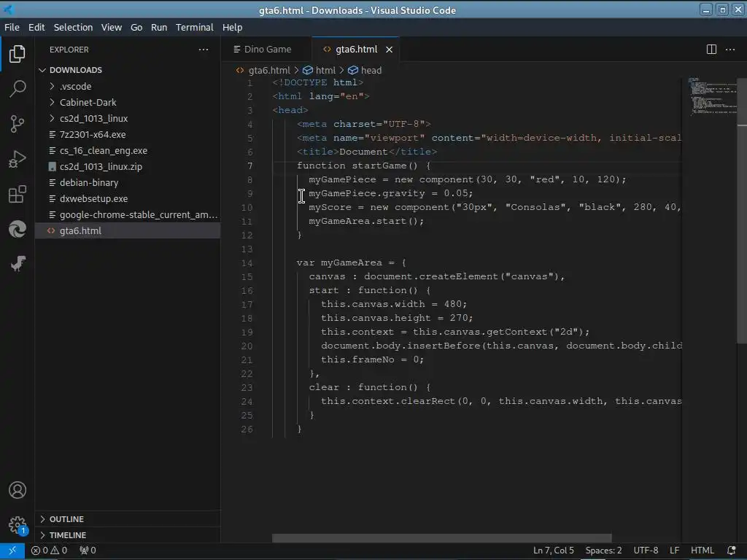The height and width of the screenshot is (560, 747).
Task: Split the editor to the right
Action: [711, 50]
